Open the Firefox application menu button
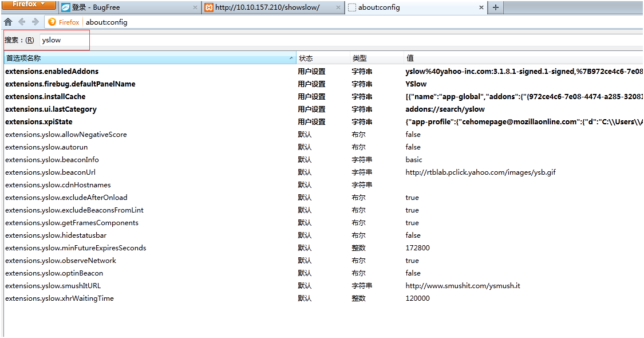The image size is (644, 338). pos(29,5)
